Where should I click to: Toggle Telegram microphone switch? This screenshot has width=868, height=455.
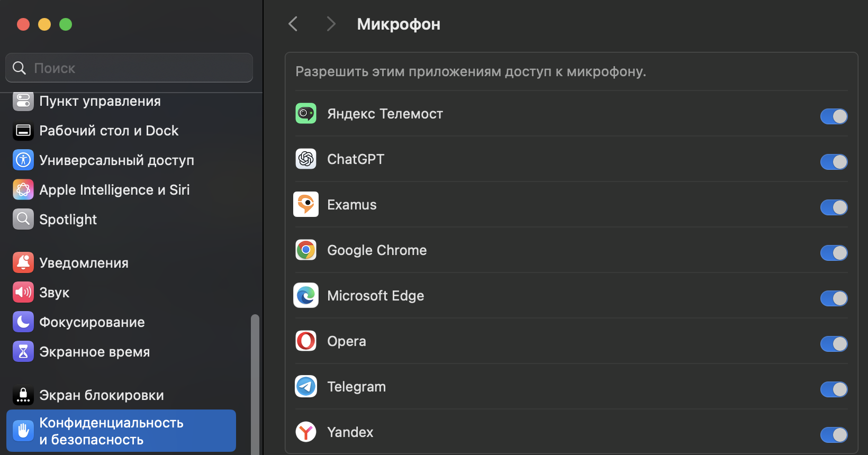click(834, 389)
